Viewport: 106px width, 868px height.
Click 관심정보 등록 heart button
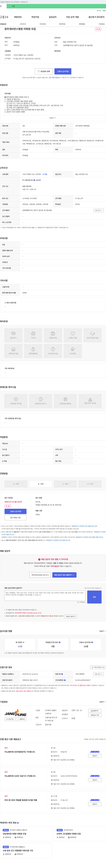[x=44, y=71]
